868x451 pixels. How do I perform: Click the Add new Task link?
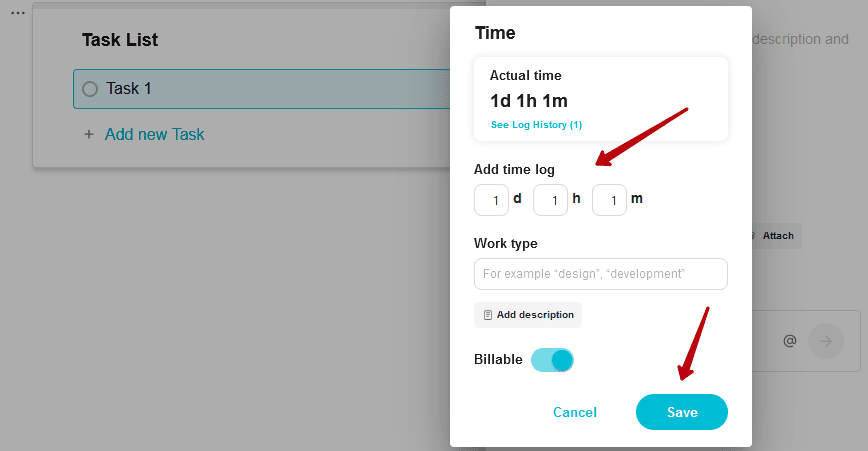[x=154, y=134]
